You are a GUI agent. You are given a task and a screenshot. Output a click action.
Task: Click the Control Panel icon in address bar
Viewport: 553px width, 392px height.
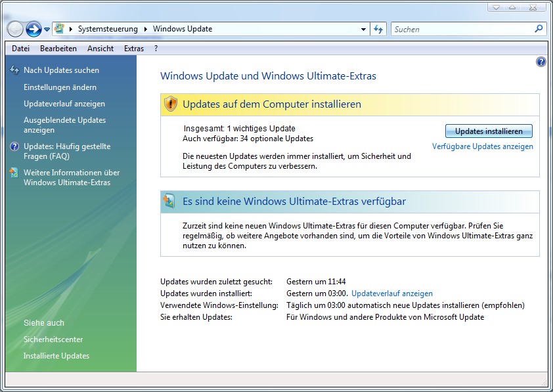tap(60, 28)
